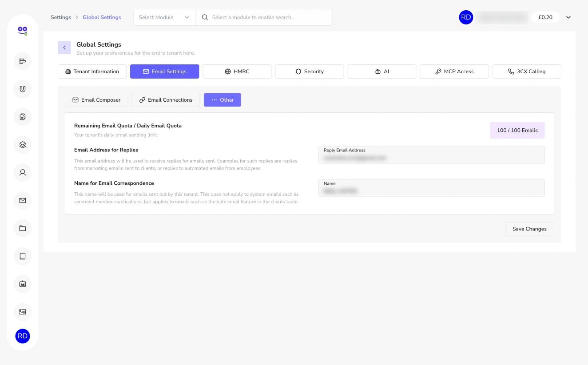The width and height of the screenshot is (588, 365).
Task: Open the folder icon in sidebar
Action: 23,228
